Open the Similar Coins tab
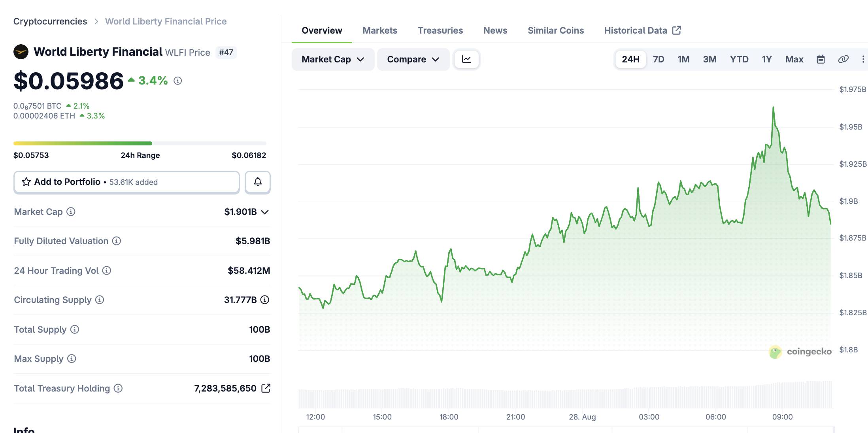Viewport: 868px width, 433px height. coord(555,30)
